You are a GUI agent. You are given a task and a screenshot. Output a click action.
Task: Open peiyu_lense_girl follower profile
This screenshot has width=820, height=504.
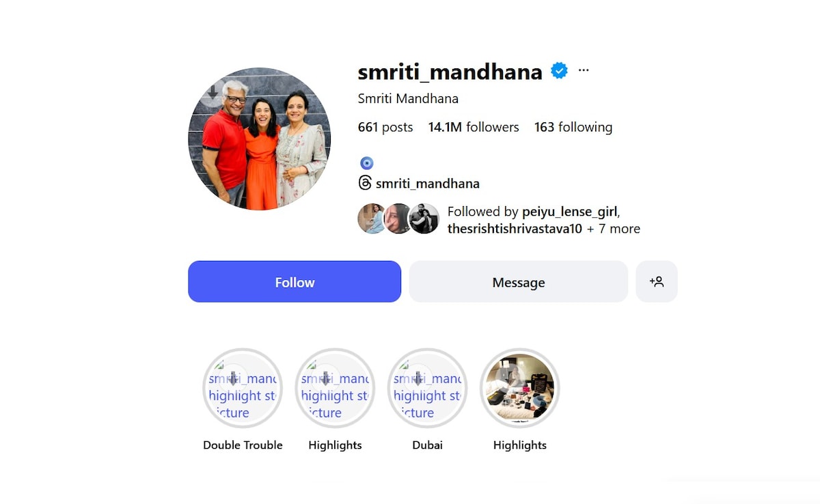[x=570, y=211]
